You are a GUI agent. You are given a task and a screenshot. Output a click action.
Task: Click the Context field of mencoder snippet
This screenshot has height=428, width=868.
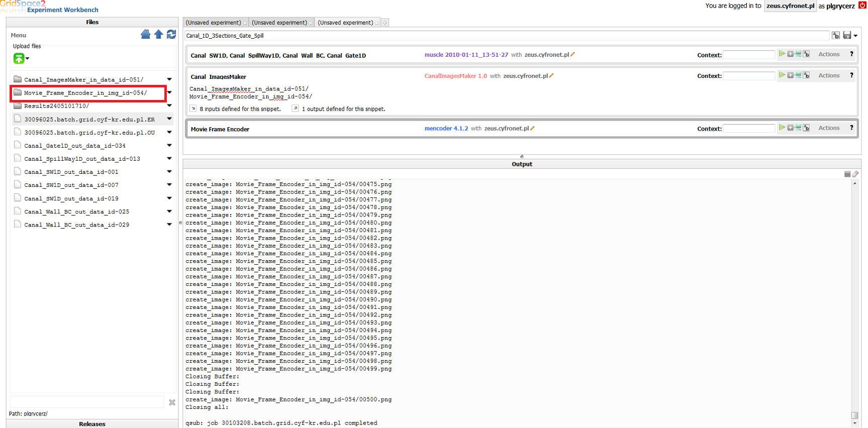[748, 129]
